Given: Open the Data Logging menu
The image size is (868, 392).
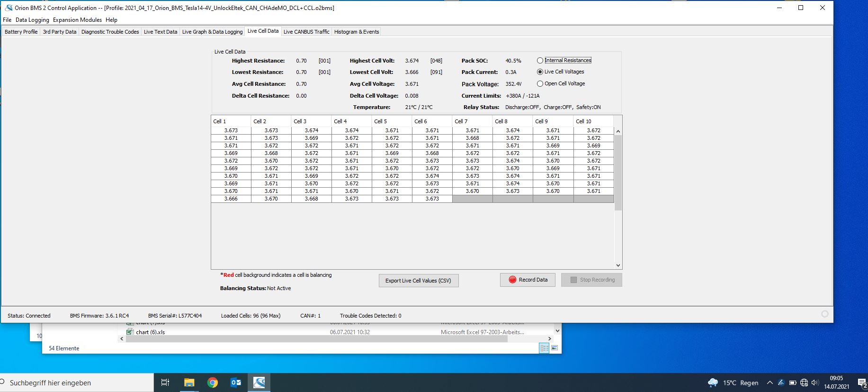Looking at the screenshot, I should click(x=32, y=20).
